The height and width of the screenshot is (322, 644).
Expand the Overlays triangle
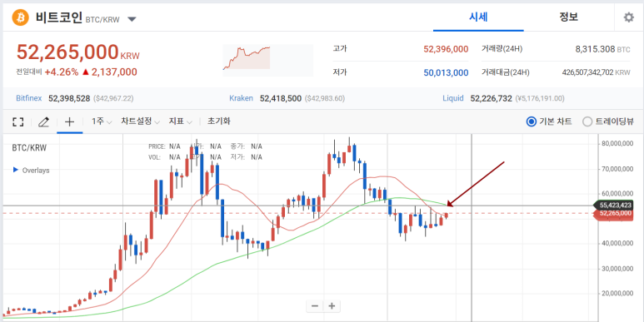16,170
